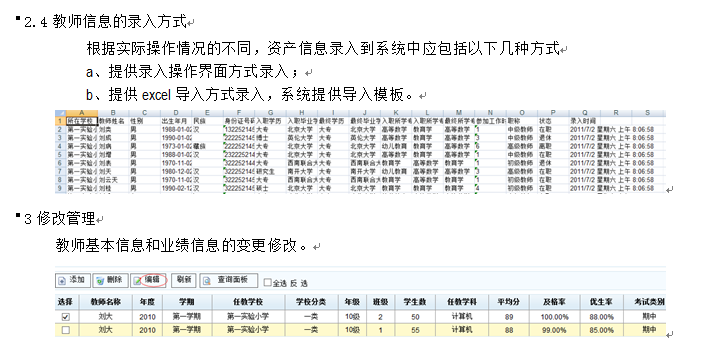The width and height of the screenshot is (712, 362).
Task: Click spreadsheet row header 5
Action: pos(60,154)
